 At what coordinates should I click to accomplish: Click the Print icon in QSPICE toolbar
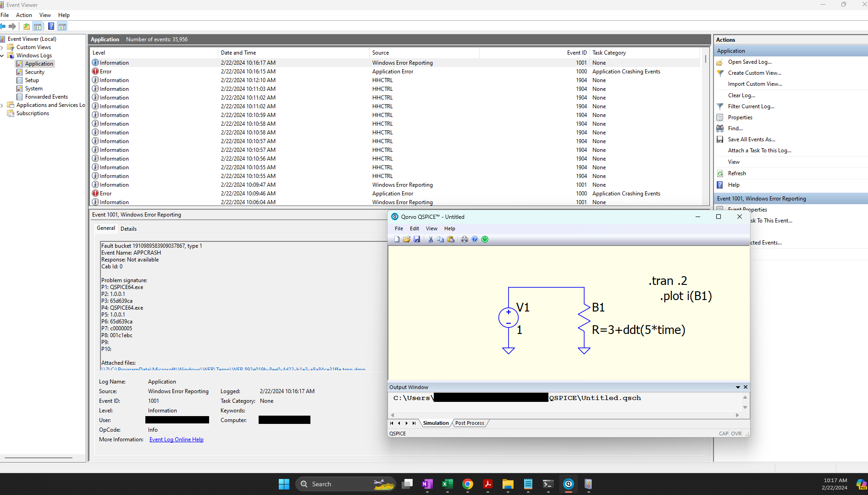(x=464, y=239)
